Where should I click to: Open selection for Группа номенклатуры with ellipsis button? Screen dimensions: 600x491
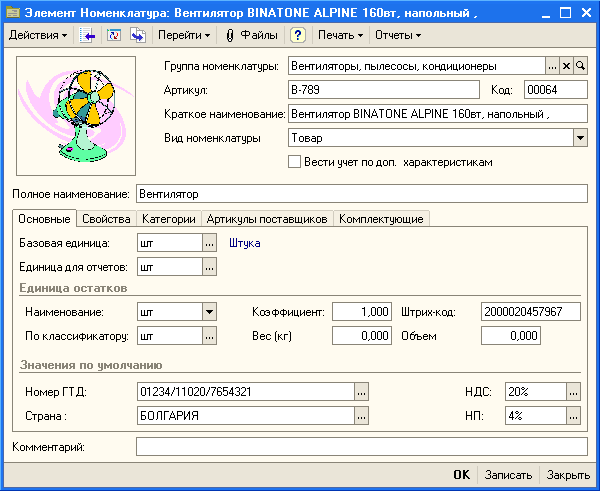pyautogui.click(x=552, y=66)
